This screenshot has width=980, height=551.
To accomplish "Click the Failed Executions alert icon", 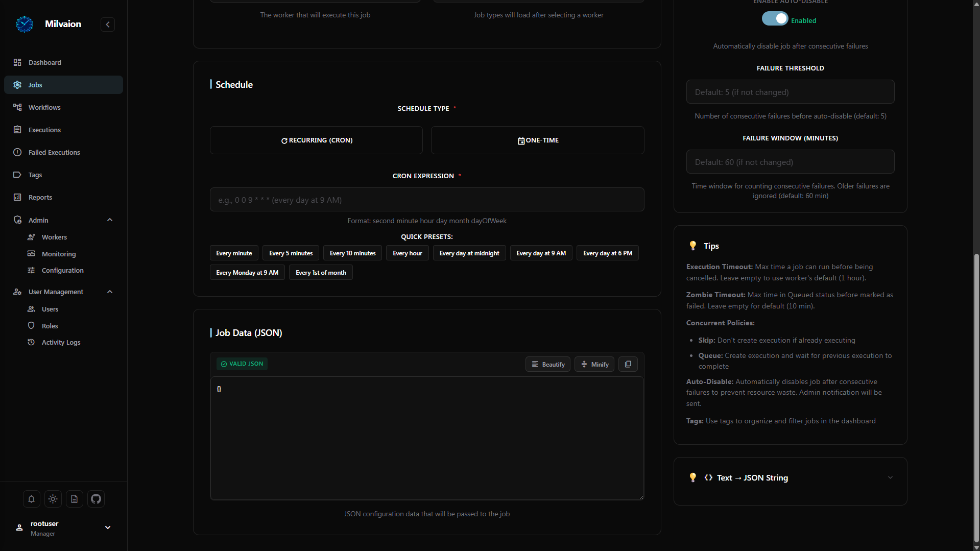I will click(17, 152).
